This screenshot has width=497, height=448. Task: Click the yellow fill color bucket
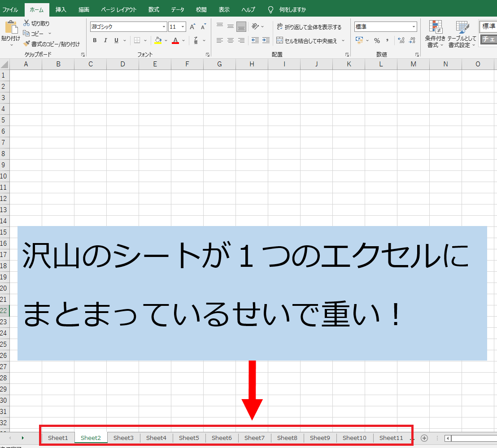(x=157, y=40)
